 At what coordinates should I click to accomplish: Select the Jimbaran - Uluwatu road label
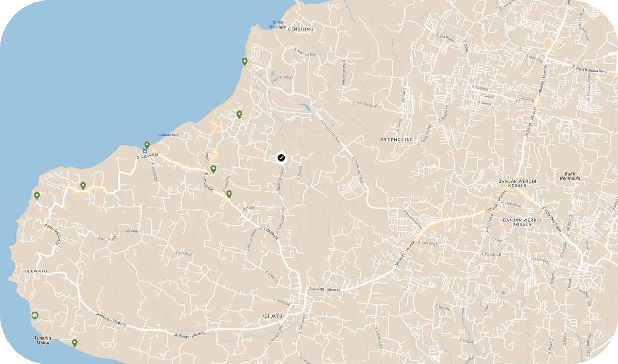pyautogui.click(x=325, y=288)
